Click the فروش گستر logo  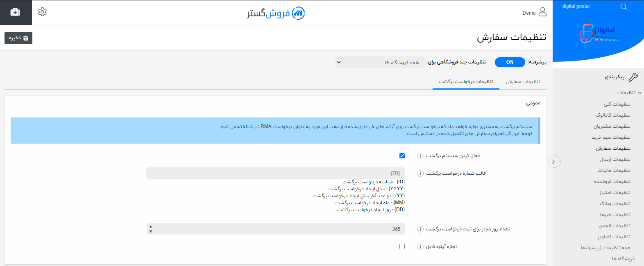pos(276,13)
